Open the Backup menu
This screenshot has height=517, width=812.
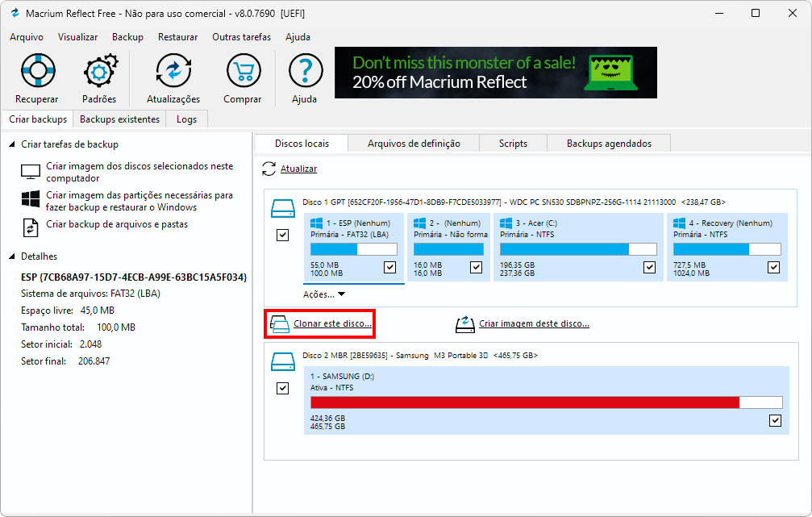127,37
